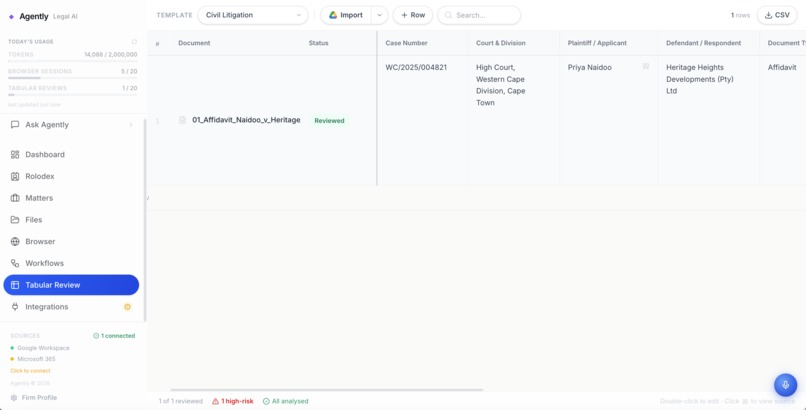Click the Import button
The width and height of the screenshot is (806, 410).
346,15
